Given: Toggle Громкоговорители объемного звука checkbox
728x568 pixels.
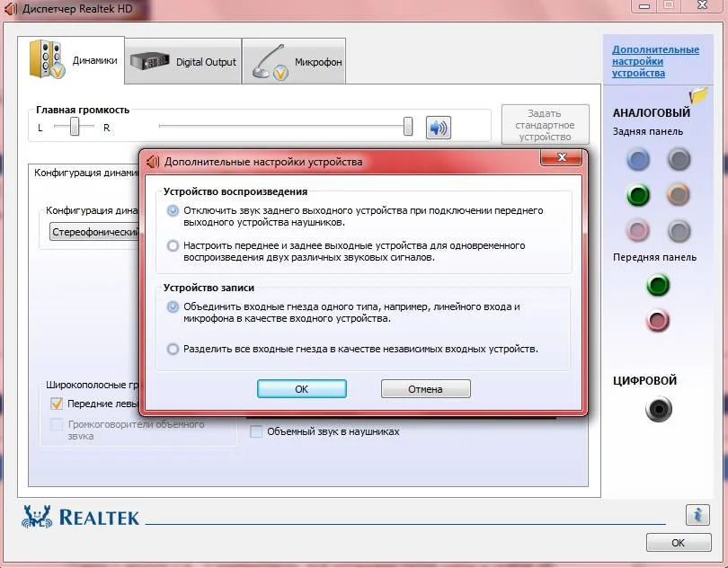Looking at the screenshot, I should [x=57, y=424].
